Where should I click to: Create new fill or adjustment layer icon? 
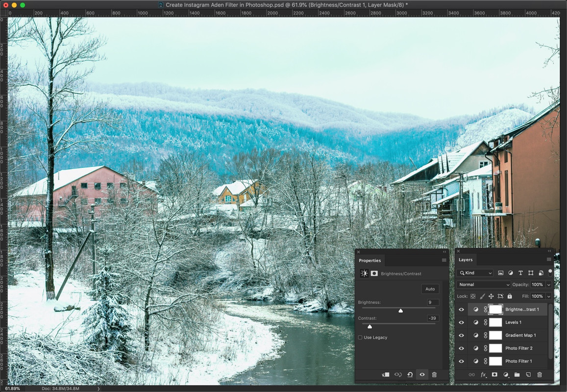(506, 375)
